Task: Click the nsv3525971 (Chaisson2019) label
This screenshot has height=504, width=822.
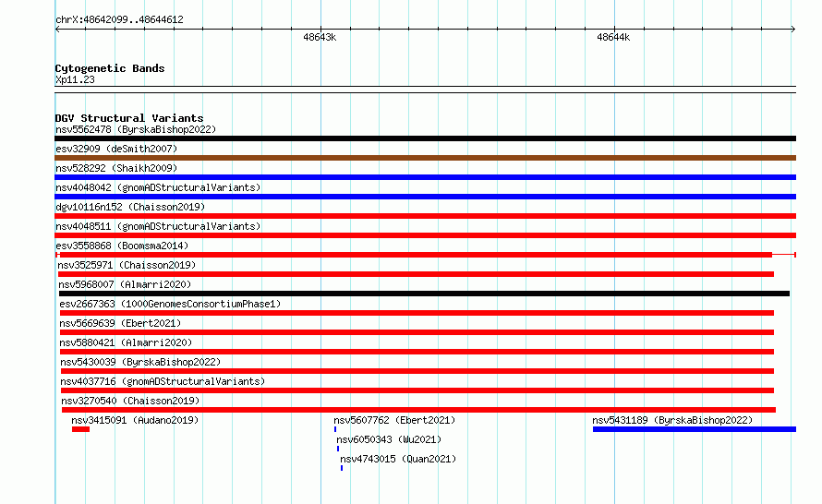Action: (x=127, y=265)
